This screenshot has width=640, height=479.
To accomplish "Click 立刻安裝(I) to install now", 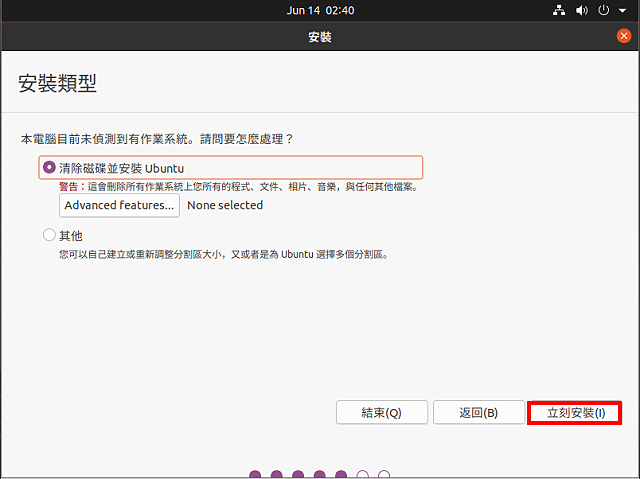I will [x=574, y=413].
